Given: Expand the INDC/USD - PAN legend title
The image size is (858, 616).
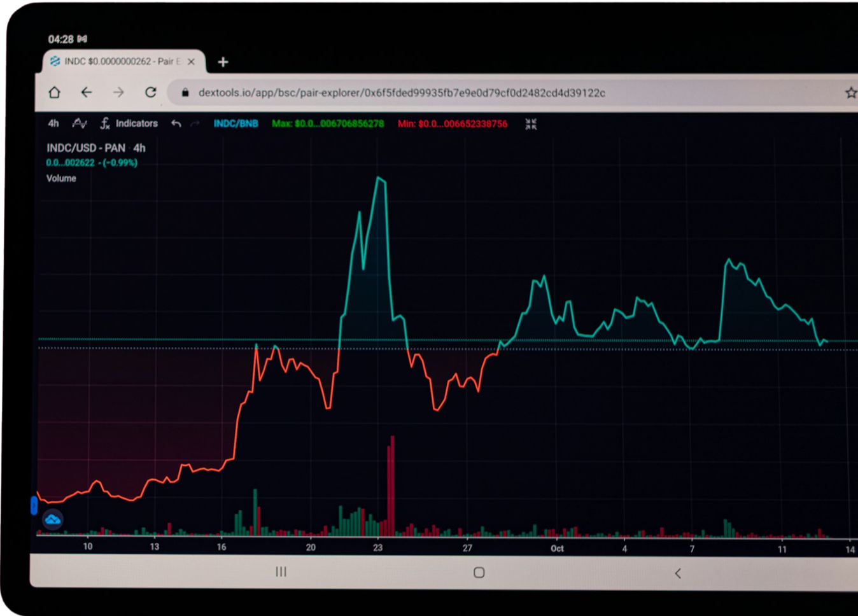Looking at the screenshot, I should pyautogui.click(x=95, y=148).
